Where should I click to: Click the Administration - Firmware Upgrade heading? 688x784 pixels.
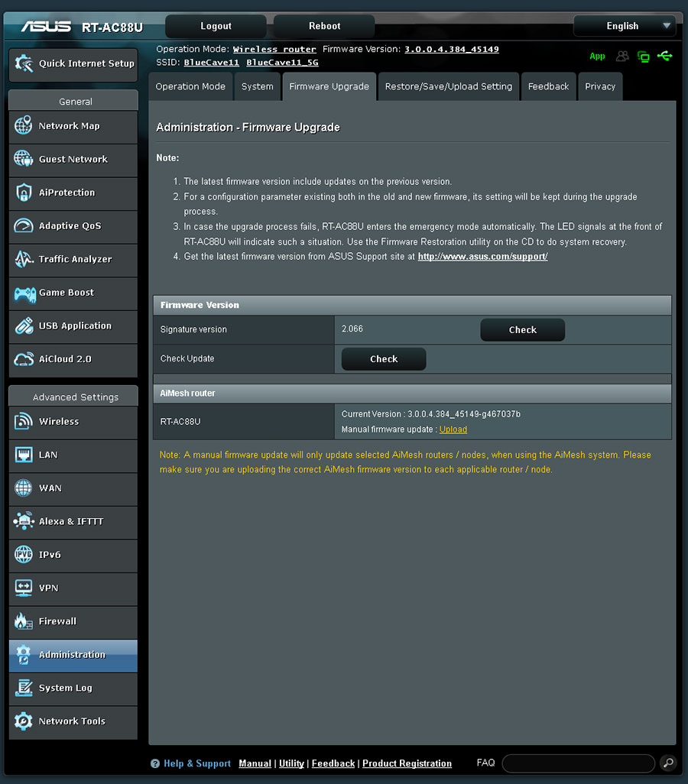[248, 128]
